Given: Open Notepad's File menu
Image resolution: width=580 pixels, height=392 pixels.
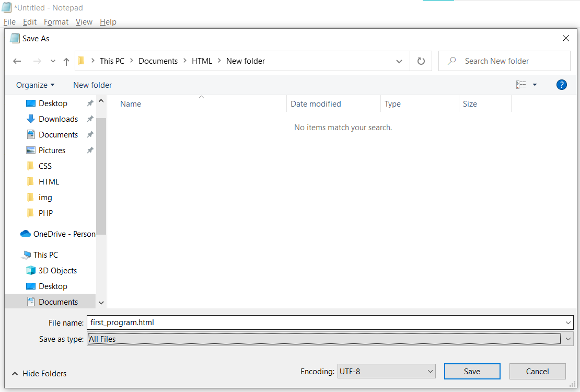Looking at the screenshot, I should point(9,22).
